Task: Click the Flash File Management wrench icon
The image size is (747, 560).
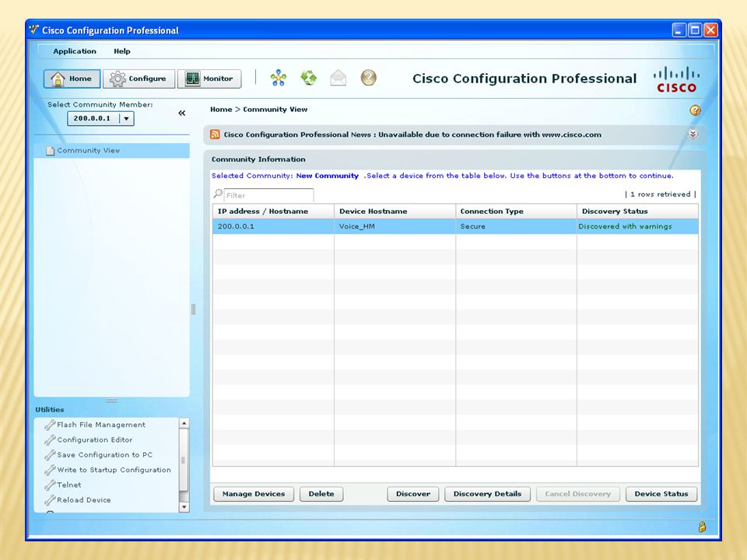Action: [x=50, y=425]
